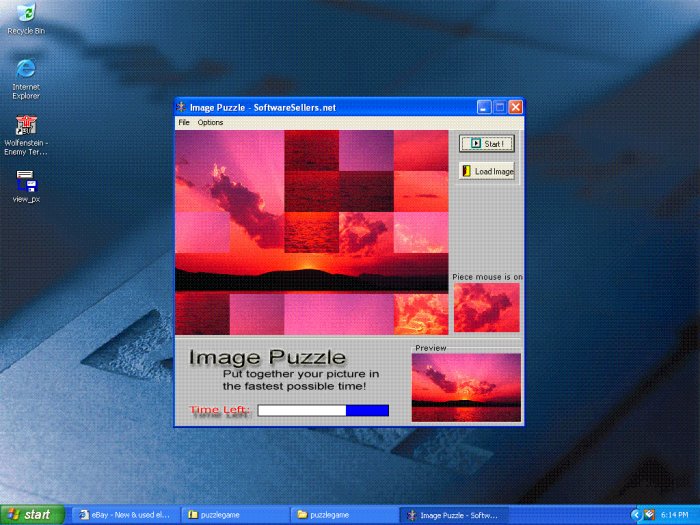Open the view_px desktop icon
The height and width of the screenshot is (525, 700).
[26, 187]
